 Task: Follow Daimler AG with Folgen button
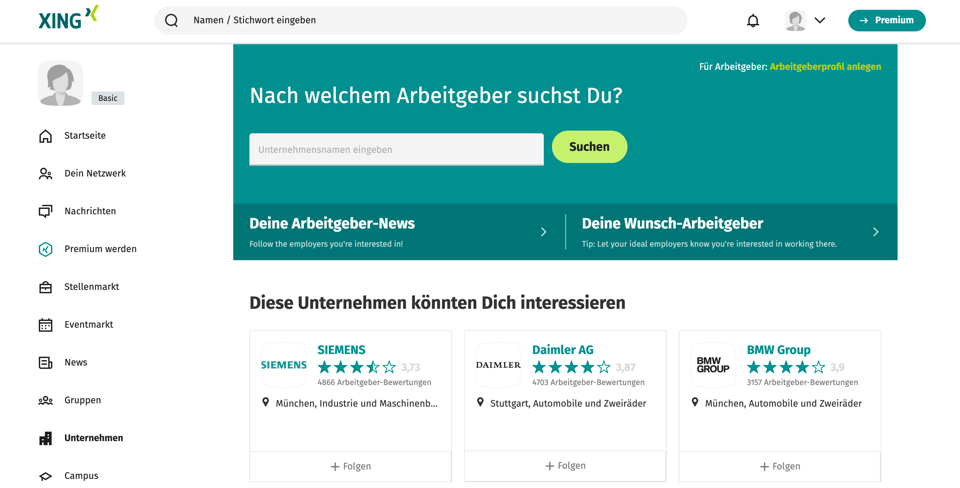[x=565, y=466]
